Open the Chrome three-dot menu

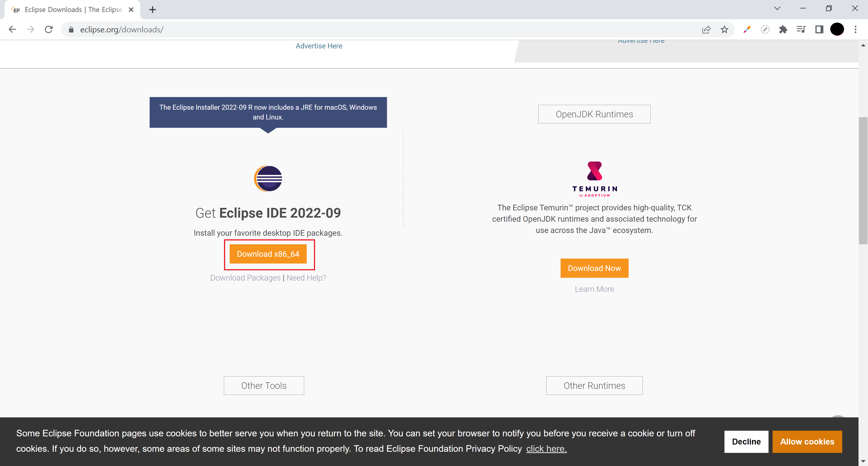pos(855,29)
